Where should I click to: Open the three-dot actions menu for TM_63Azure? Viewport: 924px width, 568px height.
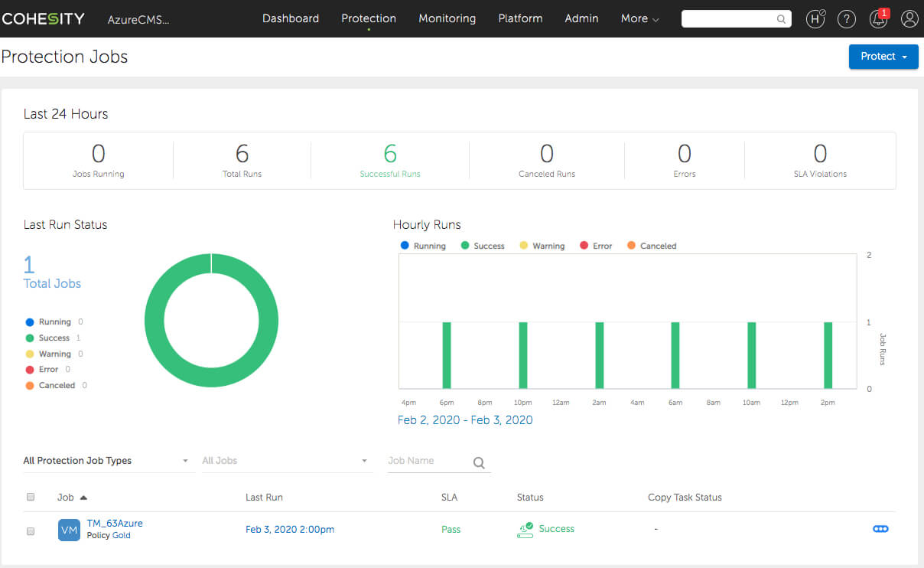pyautogui.click(x=880, y=529)
